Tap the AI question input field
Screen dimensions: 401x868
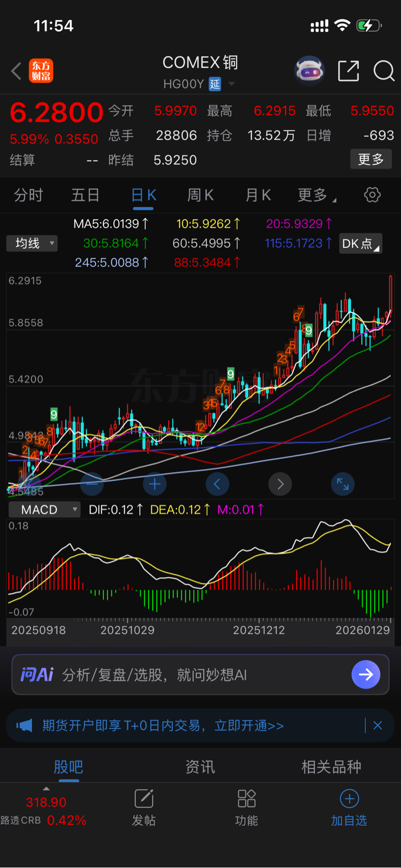[x=200, y=674]
